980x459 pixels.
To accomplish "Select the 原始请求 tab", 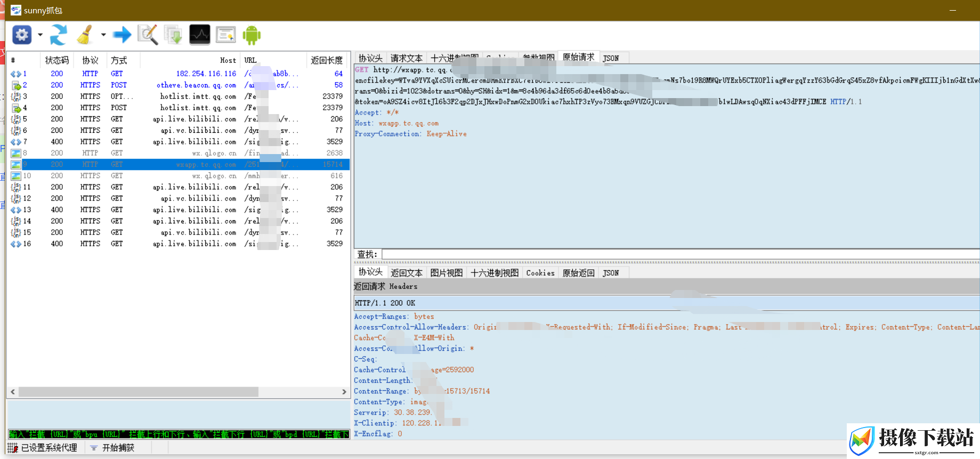I will click(578, 57).
